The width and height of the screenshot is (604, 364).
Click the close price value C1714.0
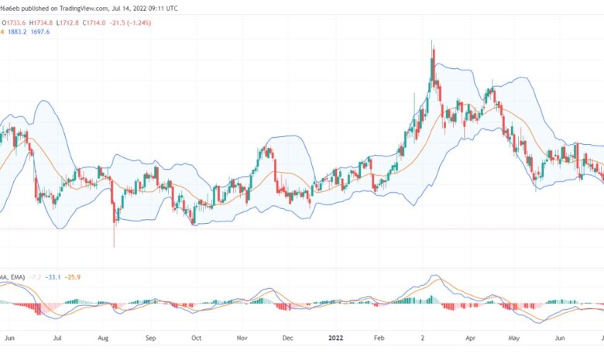[x=94, y=22]
